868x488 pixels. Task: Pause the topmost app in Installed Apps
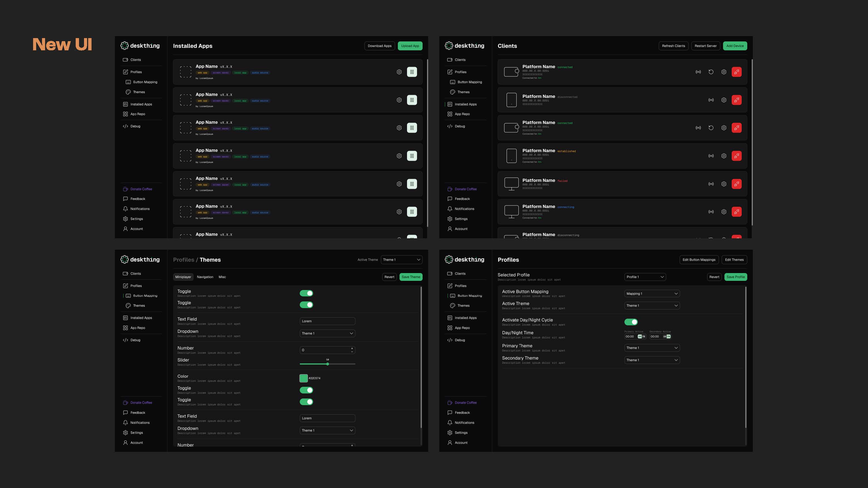tap(412, 72)
